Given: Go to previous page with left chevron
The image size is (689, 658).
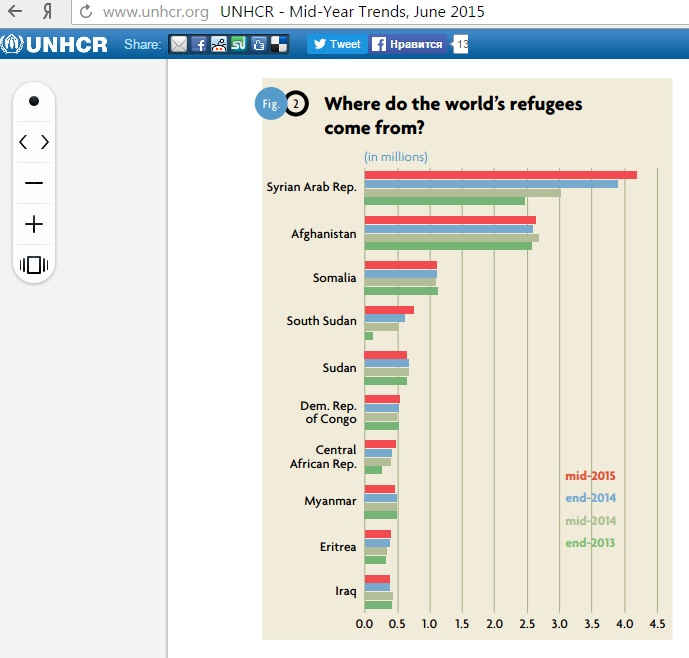Looking at the screenshot, I should [24, 142].
